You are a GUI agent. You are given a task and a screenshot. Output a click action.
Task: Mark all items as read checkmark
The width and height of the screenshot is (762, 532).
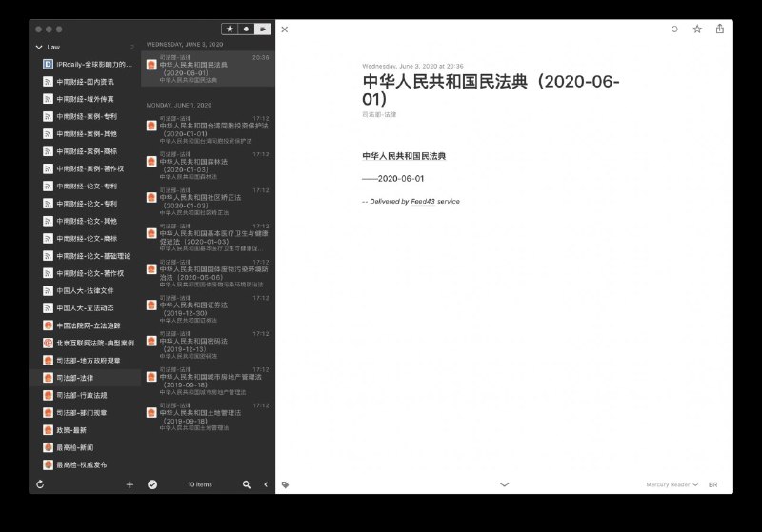tap(152, 484)
